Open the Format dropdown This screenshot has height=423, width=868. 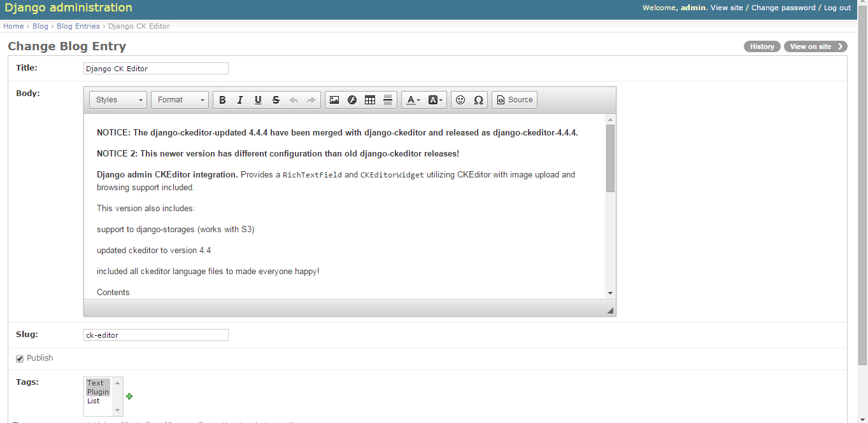(x=180, y=100)
